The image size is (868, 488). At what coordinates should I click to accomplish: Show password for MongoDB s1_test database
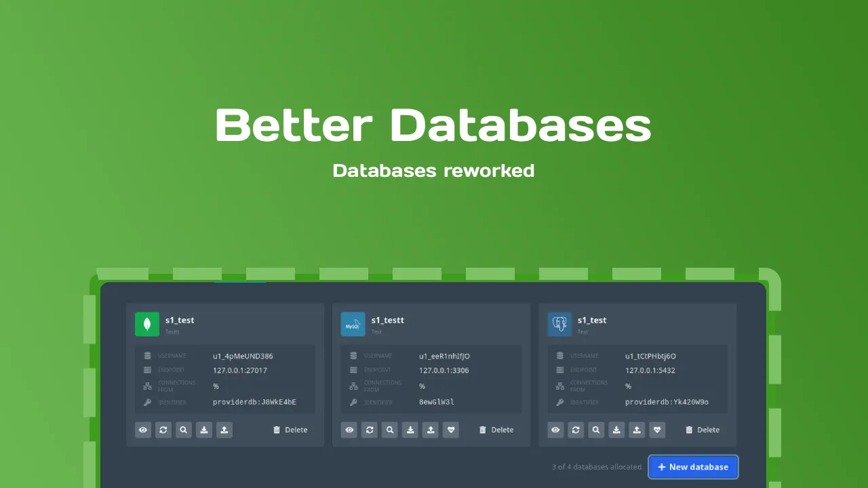[x=143, y=430]
